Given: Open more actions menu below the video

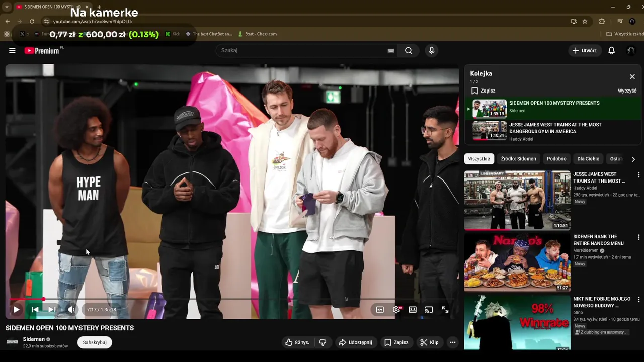Looking at the screenshot, I should [452, 342].
